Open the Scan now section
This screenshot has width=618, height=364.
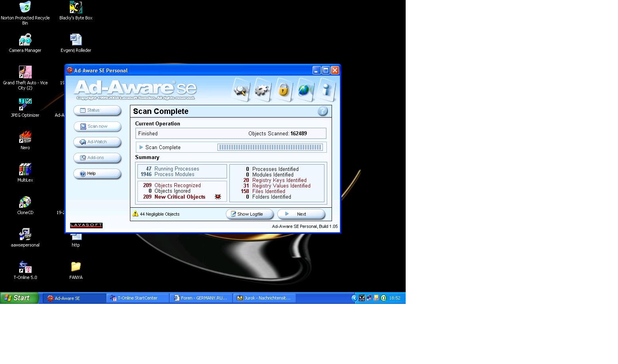click(97, 126)
